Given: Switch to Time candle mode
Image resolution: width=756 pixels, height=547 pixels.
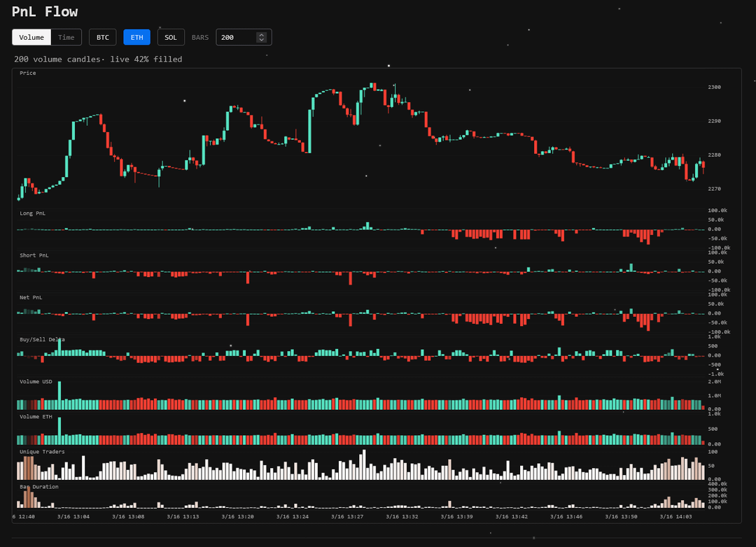Looking at the screenshot, I should click(66, 37).
